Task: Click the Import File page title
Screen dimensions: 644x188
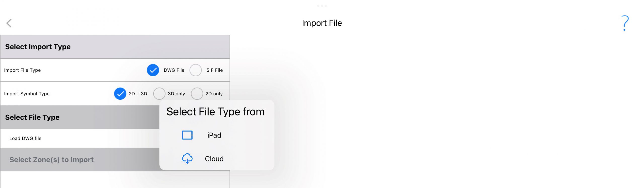Action: [322, 23]
